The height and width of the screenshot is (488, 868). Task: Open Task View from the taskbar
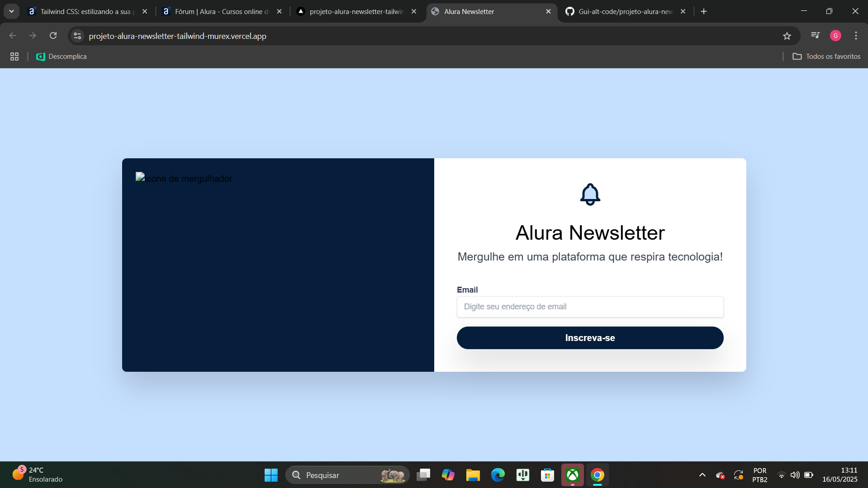point(423,475)
